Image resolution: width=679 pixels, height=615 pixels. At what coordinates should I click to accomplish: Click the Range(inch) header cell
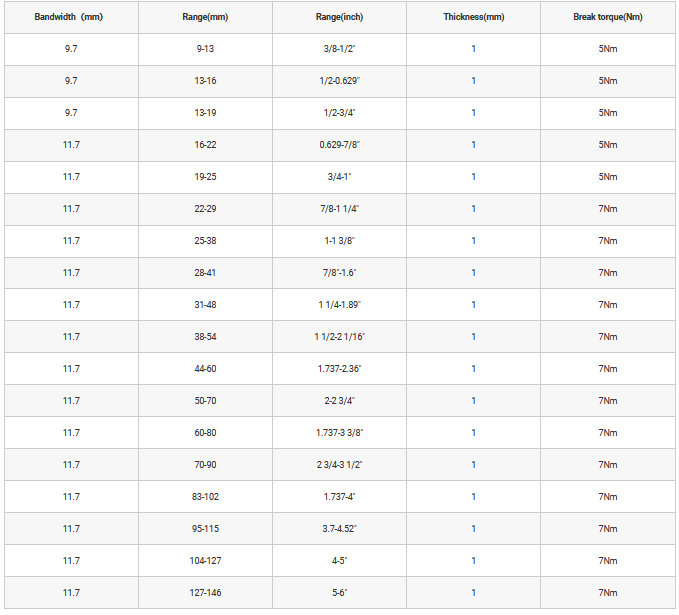pos(338,18)
